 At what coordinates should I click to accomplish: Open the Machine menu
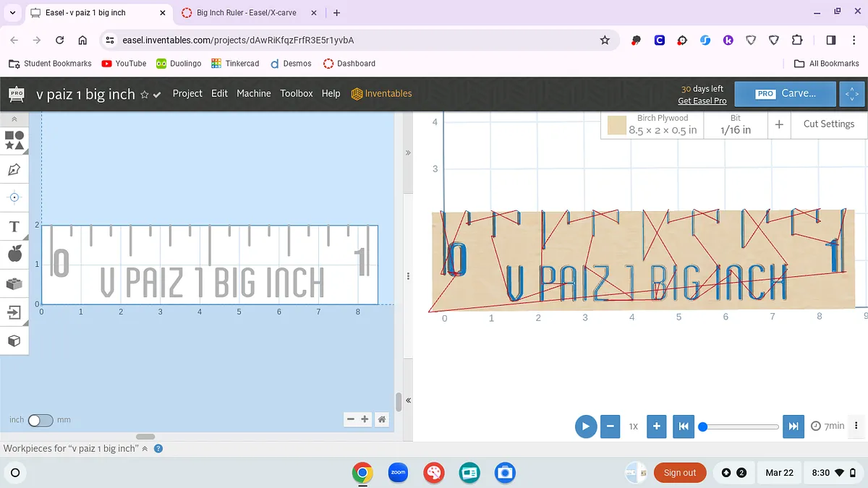click(253, 93)
